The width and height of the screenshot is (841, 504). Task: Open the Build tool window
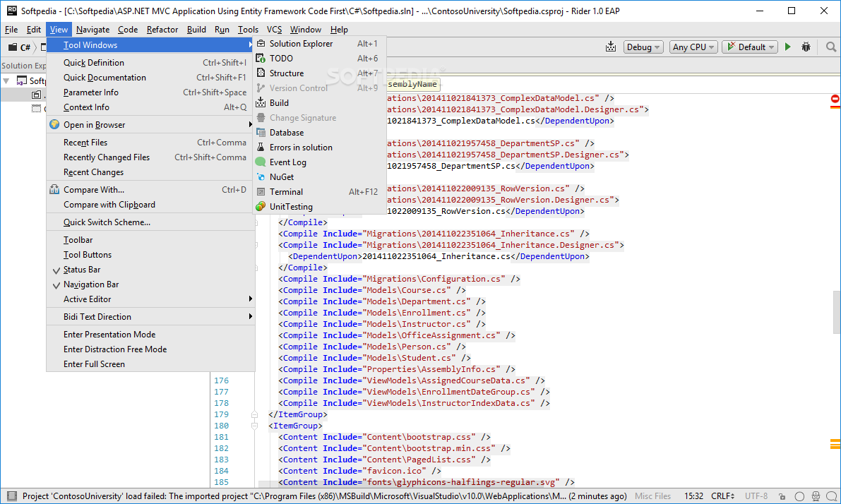pyautogui.click(x=319, y=103)
